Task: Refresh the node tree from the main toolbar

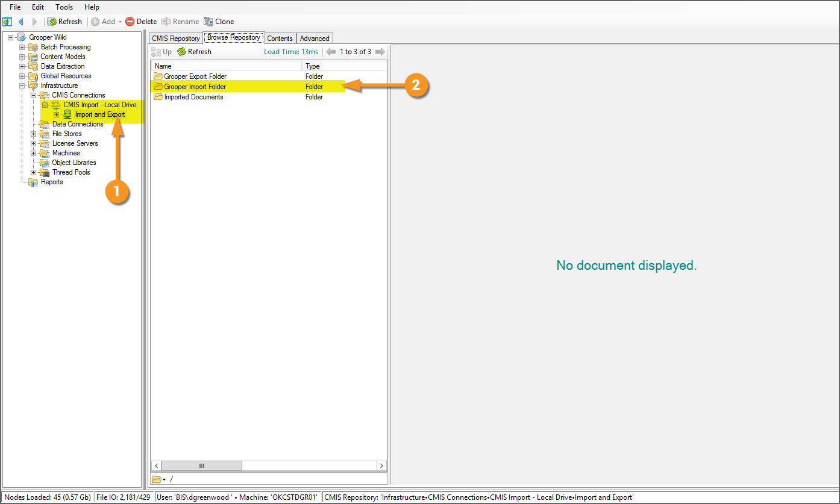Action: [64, 22]
